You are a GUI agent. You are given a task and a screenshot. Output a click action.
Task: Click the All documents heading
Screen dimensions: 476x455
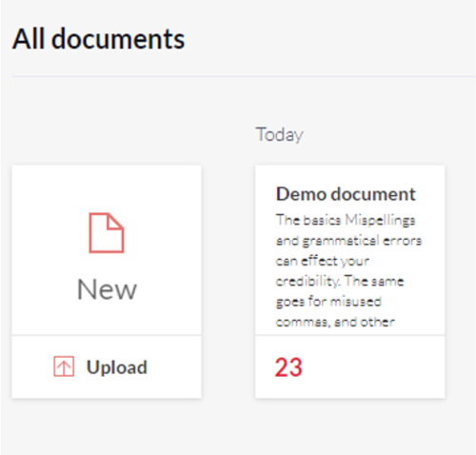click(x=98, y=39)
